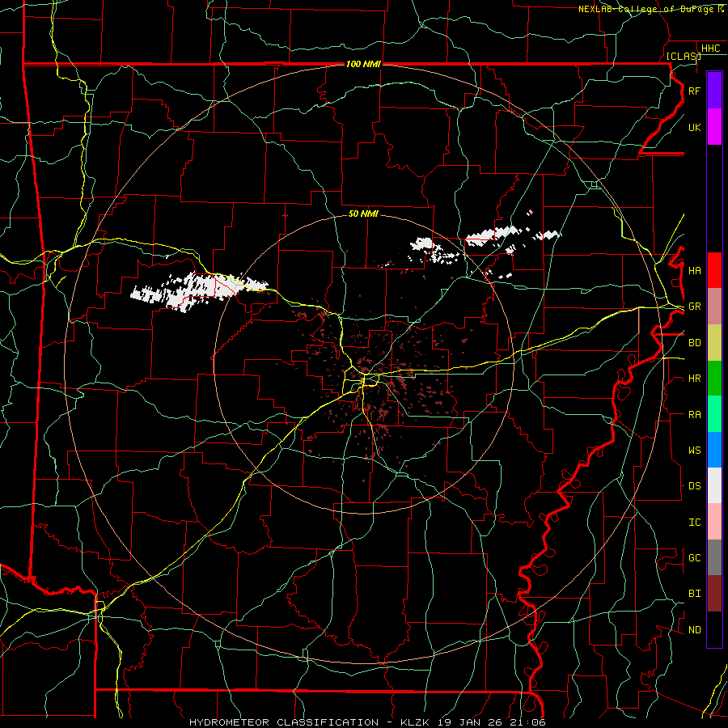Click the HR legend label
This screenshot has height=728, width=728.
coord(694,379)
